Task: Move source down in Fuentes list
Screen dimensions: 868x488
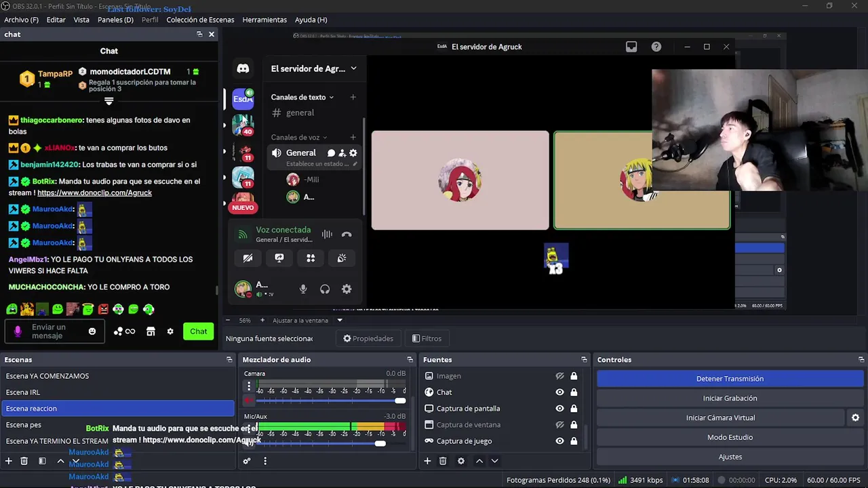Action: pos(495,461)
